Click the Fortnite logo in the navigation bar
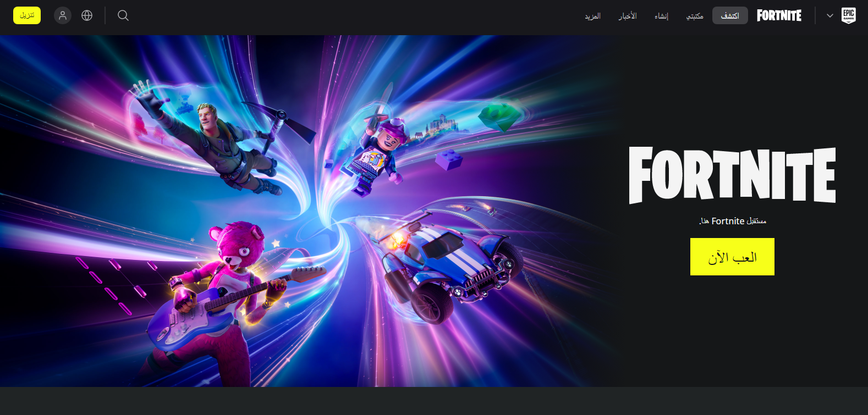The image size is (868, 415). coord(779,15)
